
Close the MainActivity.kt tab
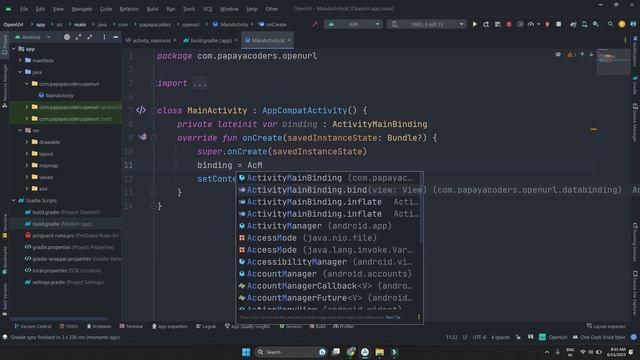[x=289, y=40]
